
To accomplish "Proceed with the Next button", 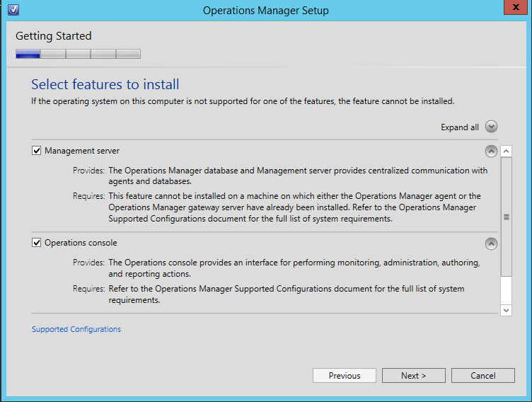I will coord(414,376).
